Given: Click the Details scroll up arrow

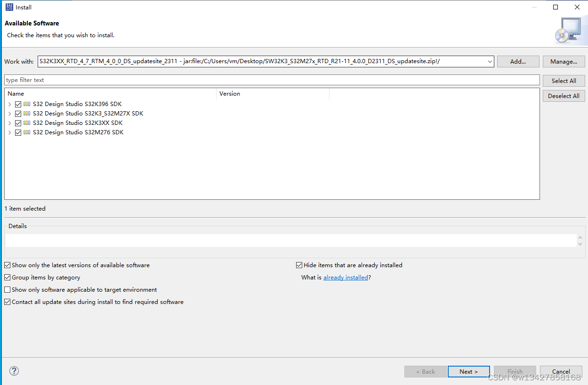Looking at the screenshot, I should click(x=580, y=238).
